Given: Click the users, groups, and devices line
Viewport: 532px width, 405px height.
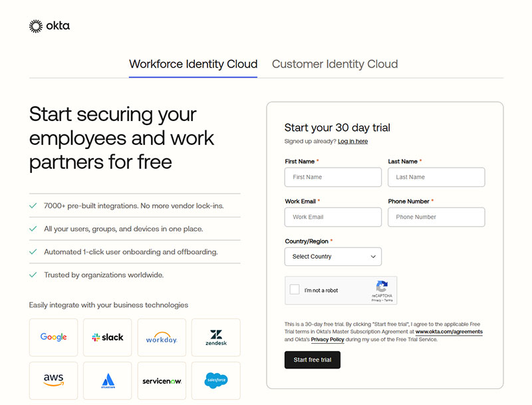Looking at the screenshot, I should (x=123, y=229).
